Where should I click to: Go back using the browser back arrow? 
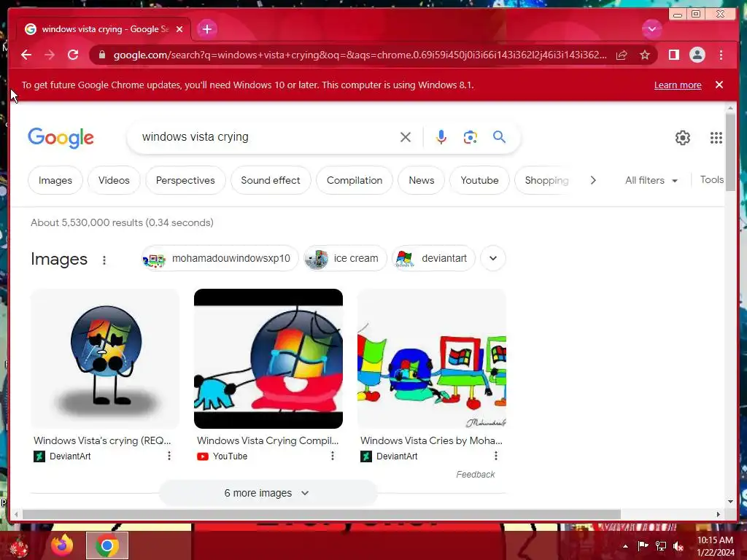coord(26,55)
